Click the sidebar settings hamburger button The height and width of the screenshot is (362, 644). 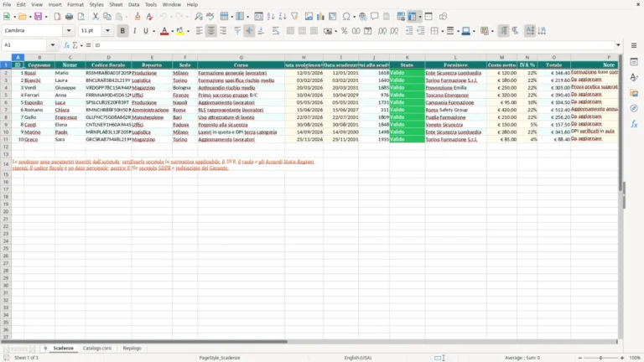pos(634,45)
